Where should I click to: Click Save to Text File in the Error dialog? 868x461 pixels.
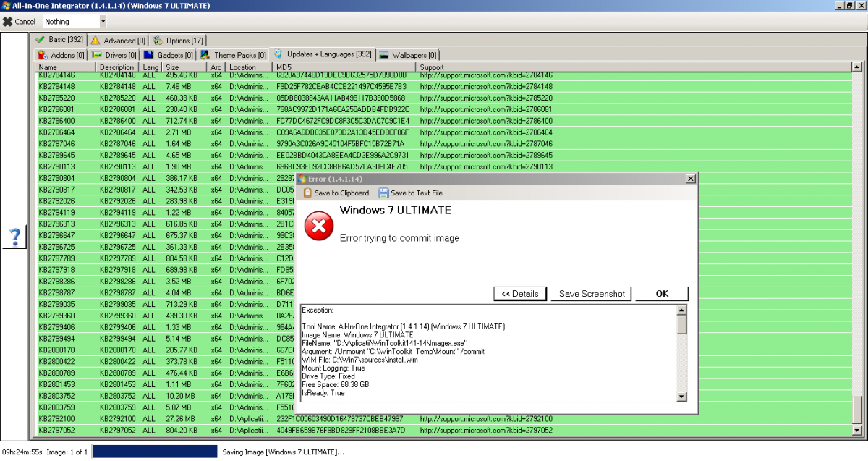(x=410, y=193)
